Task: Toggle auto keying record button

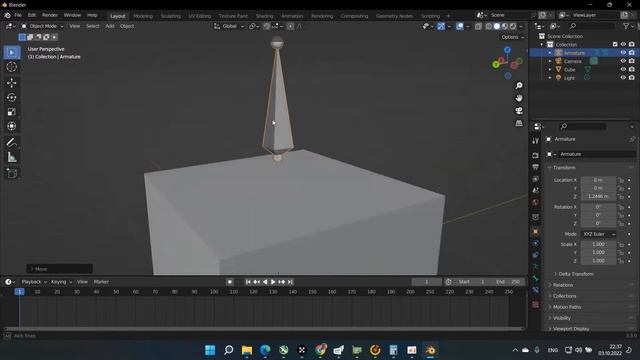Action: pos(230,282)
